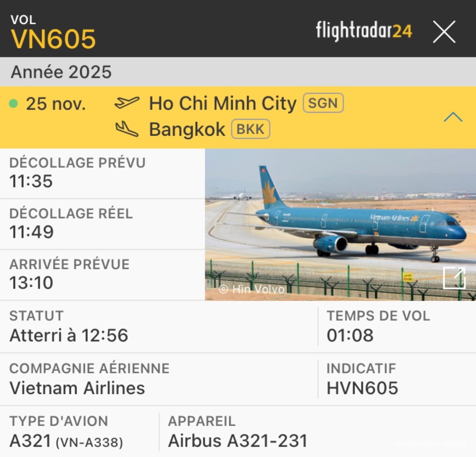
Task: Click the flightradar24 logo
Action: 364,31
